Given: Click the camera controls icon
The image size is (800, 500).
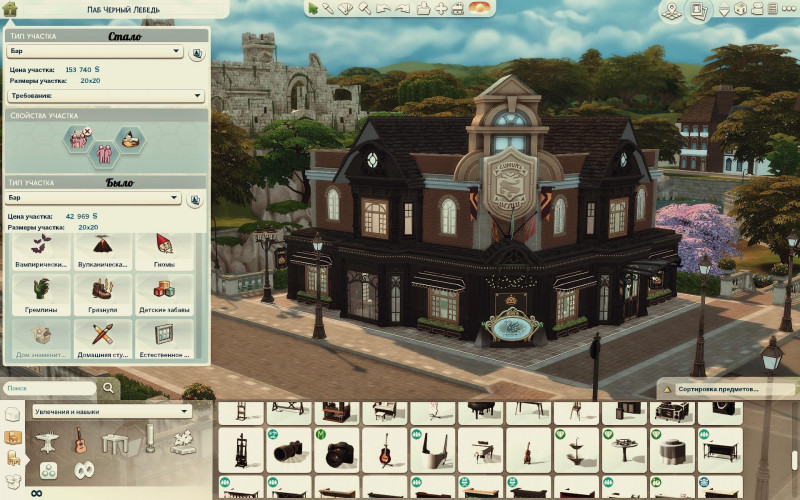Looking at the screenshot, I should tap(758, 9).
